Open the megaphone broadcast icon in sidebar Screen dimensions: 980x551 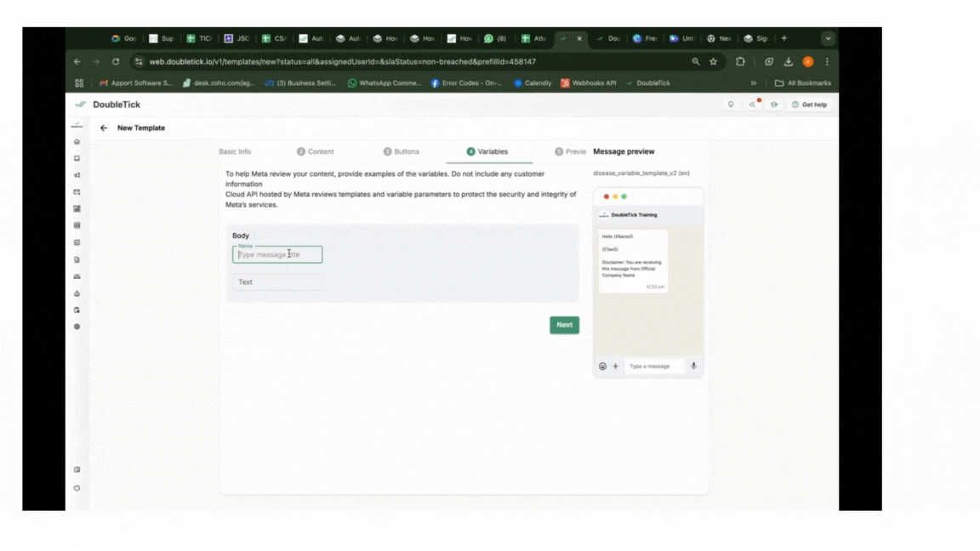coord(77,175)
